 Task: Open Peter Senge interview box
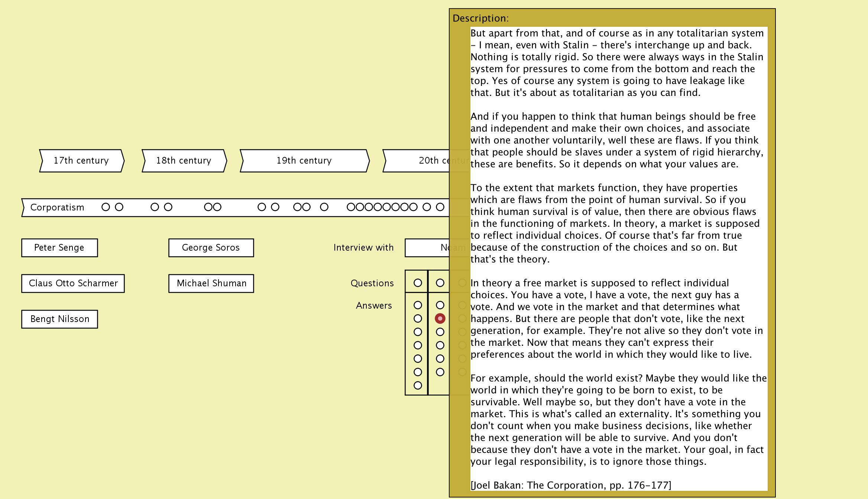click(x=59, y=248)
